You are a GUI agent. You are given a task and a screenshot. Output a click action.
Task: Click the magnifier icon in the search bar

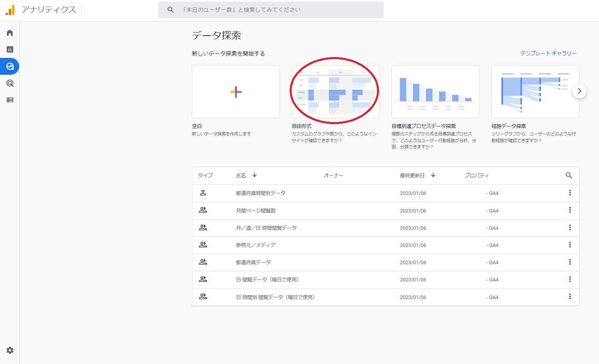click(170, 10)
